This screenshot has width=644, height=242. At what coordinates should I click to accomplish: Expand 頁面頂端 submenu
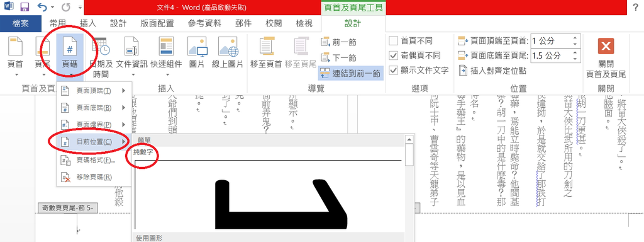[94, 91]
